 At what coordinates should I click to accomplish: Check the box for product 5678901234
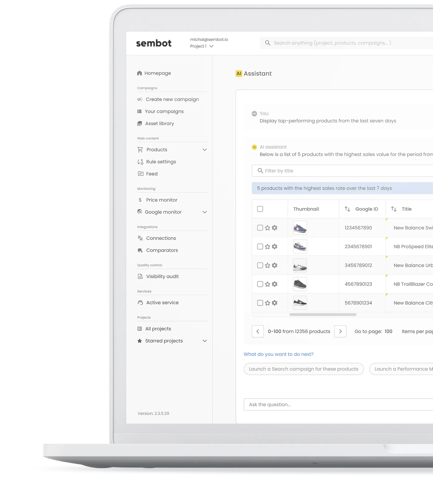(260, 303)
